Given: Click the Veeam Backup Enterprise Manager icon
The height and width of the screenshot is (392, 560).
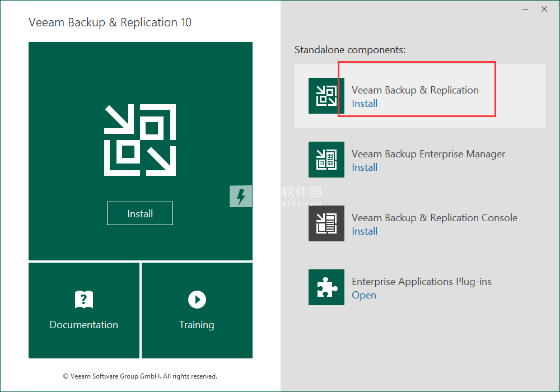Looking at the screenshot, I should point(326,160).
